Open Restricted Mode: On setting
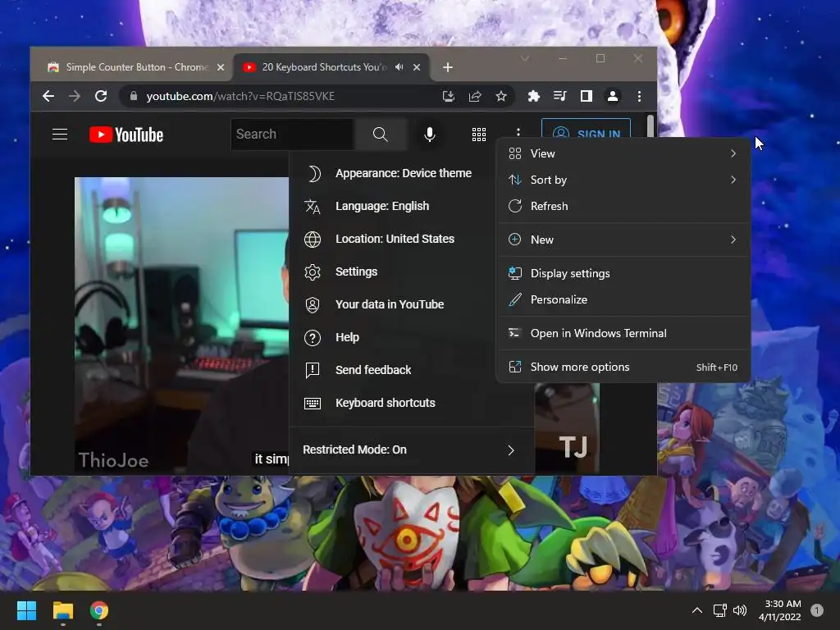 (412, 450)
